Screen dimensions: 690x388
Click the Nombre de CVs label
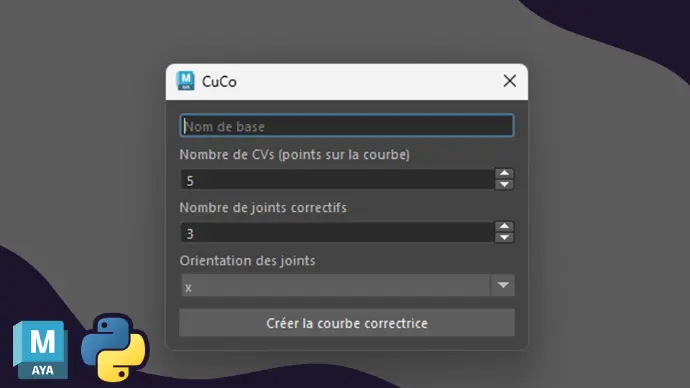point(294,155)
